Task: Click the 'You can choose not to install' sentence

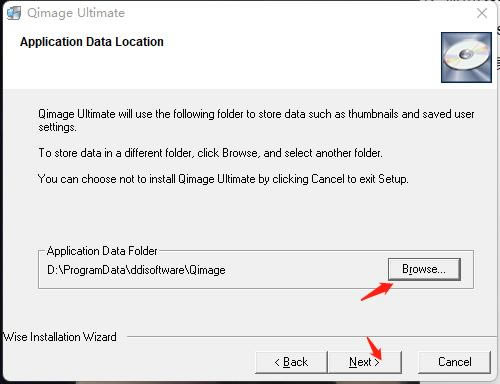Action: pyautogui.click(x=223, y=179)
